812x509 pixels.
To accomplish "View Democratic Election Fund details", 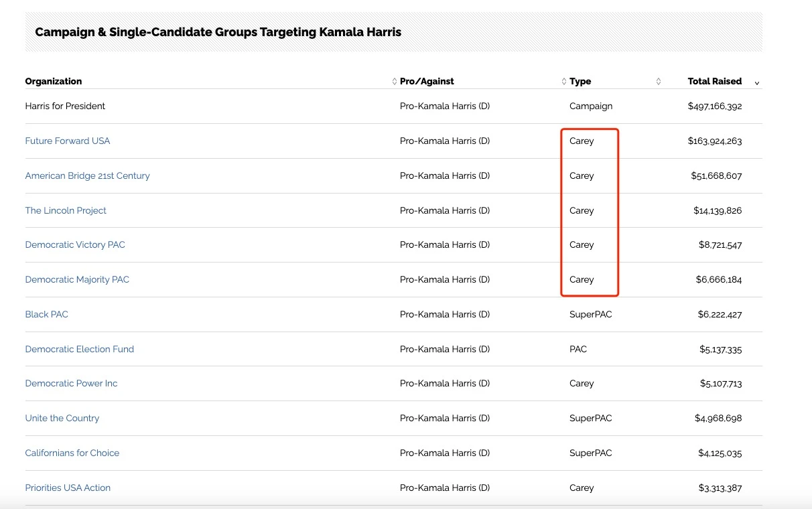I will click(80, 350).
